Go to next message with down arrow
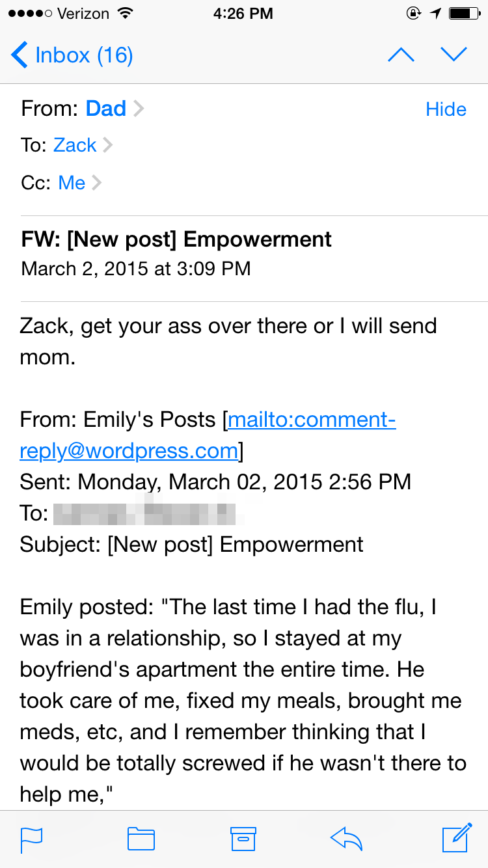The width and height of the screenshot is (488, 868). pos(454,55)
